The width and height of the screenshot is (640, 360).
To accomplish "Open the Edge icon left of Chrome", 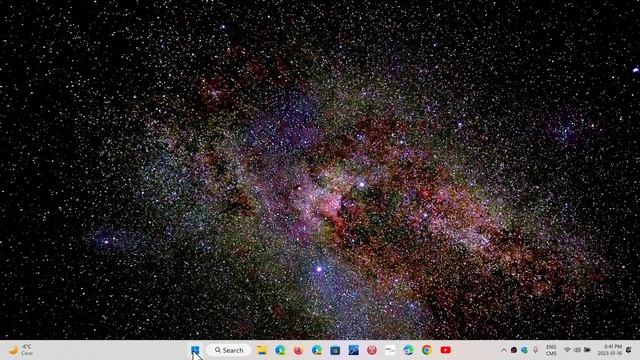I will click(408, 350).
